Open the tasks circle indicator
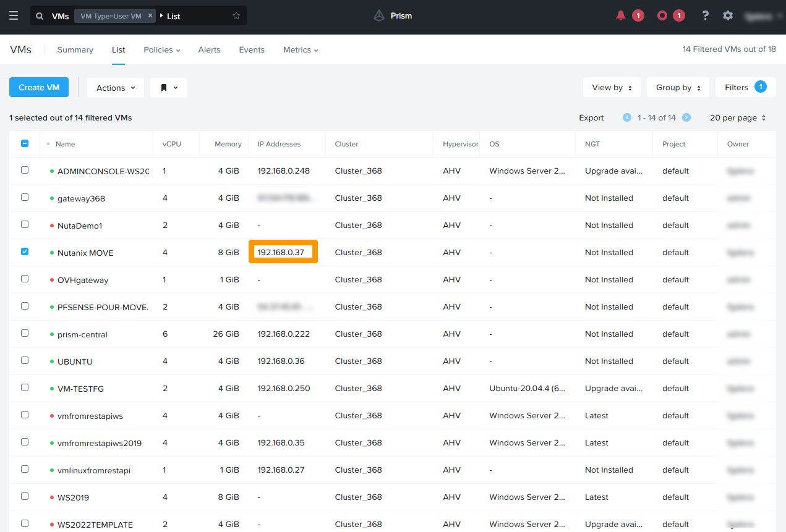786x532 pixels. [x=662, y=16]
